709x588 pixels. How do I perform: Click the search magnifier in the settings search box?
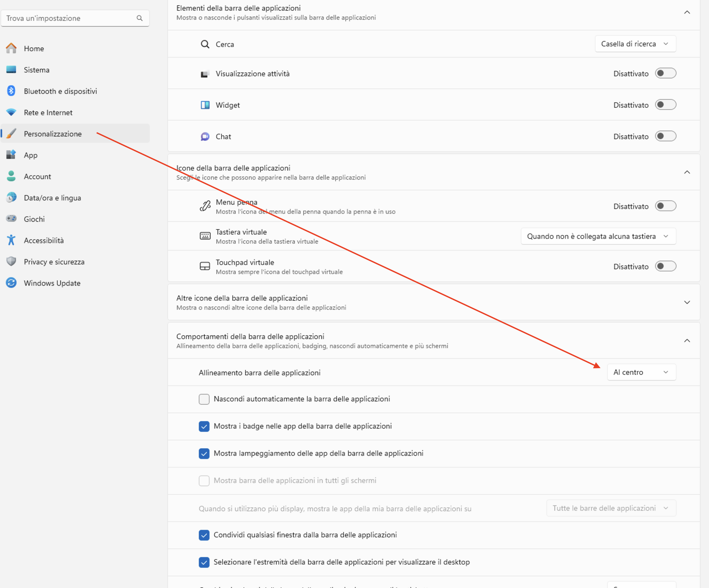pos(139,18)
